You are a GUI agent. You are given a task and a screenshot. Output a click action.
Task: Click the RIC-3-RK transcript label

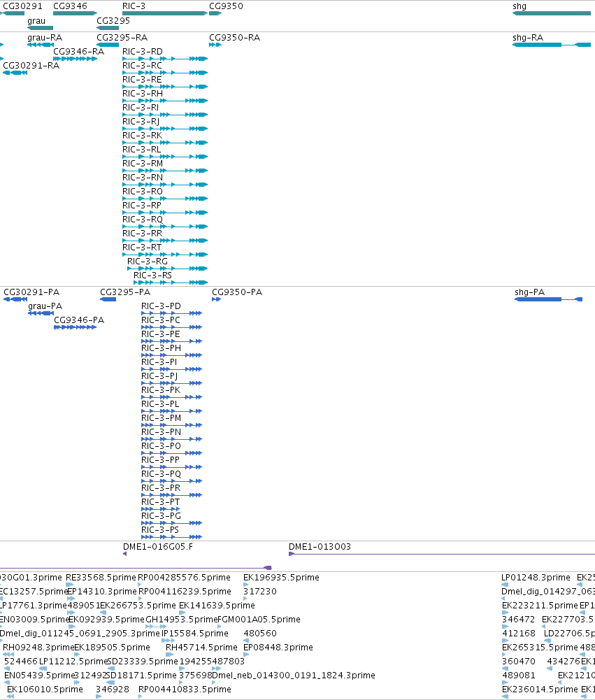click(143, 136)
